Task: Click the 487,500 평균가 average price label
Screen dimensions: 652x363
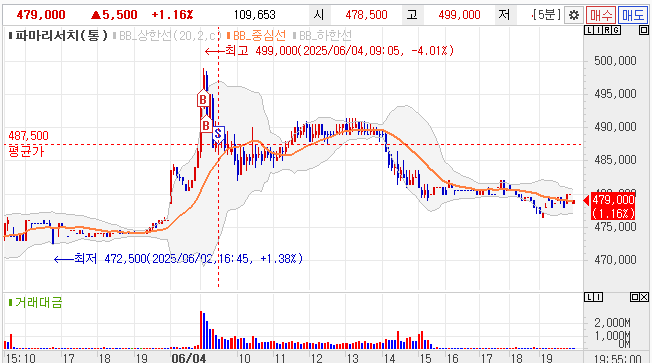Action: point(28,143)
